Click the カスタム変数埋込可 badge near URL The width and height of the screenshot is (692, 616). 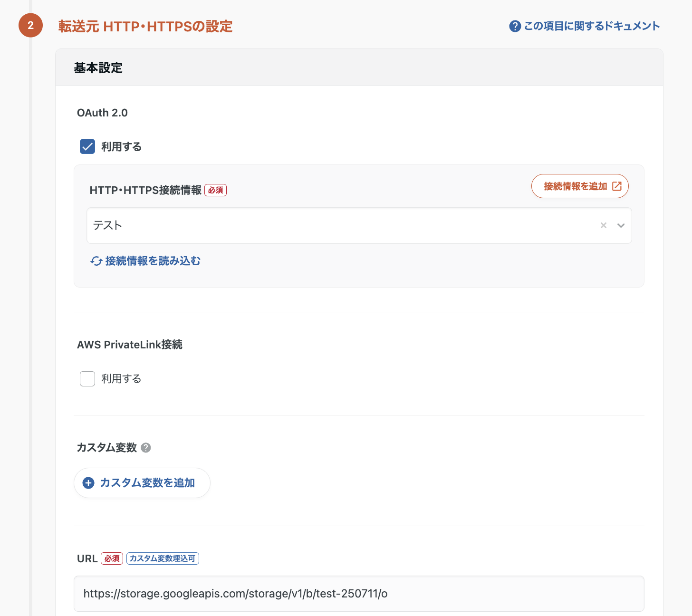pyautogui.click(x=163, y=558)
